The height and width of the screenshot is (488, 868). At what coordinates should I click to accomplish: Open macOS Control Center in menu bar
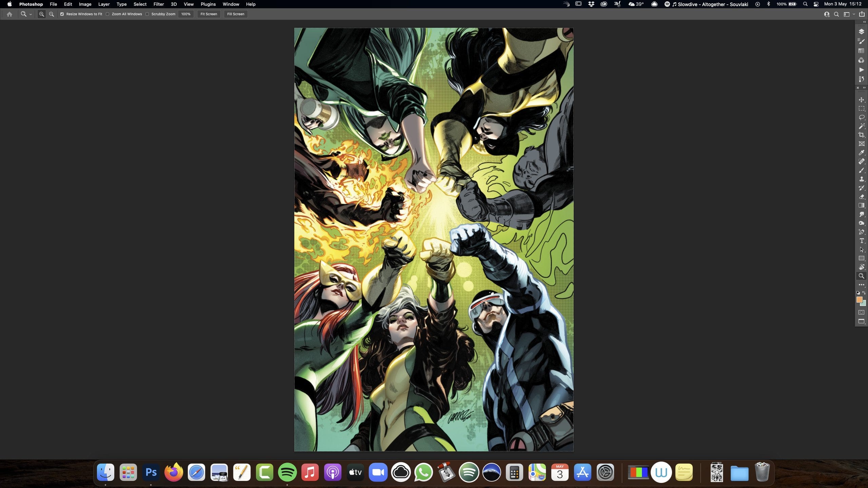click(816, 4)
